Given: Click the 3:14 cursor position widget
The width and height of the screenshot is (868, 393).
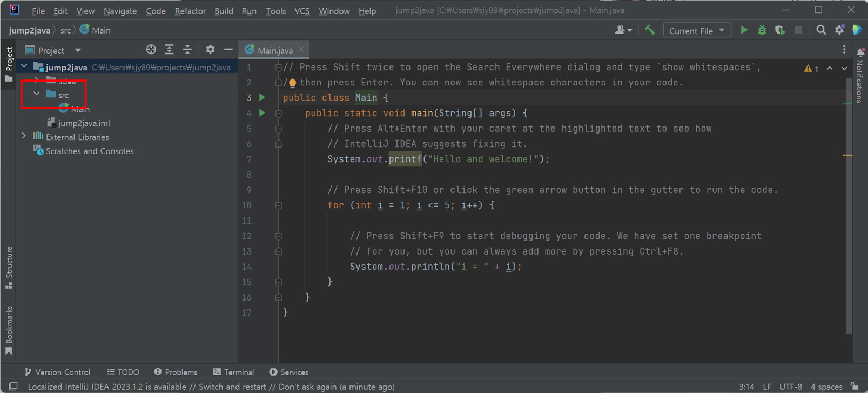Looking at the screenshot, I should coord(746,387).
